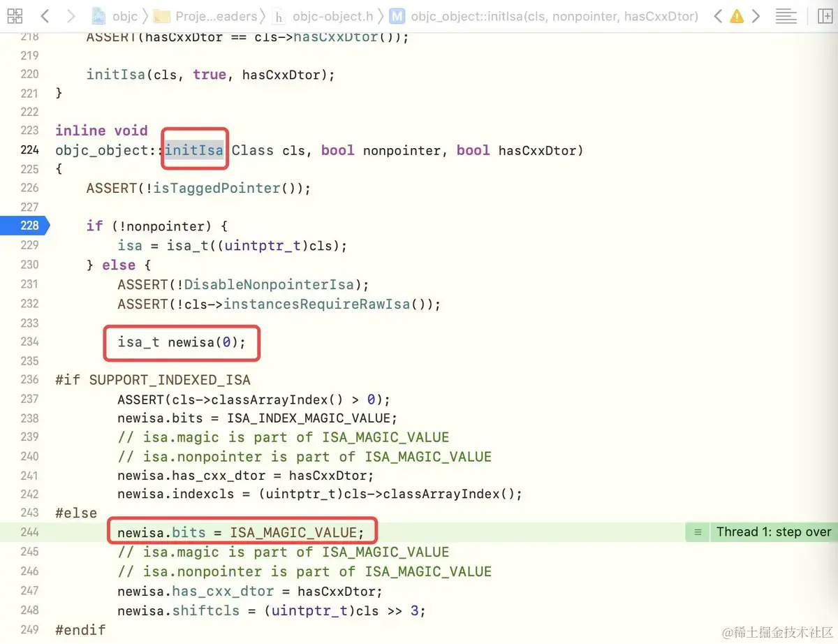Open the editor options lines menu
Image resolution: width=838 pixels, height=644 pixels.
[x=786, y=15]
